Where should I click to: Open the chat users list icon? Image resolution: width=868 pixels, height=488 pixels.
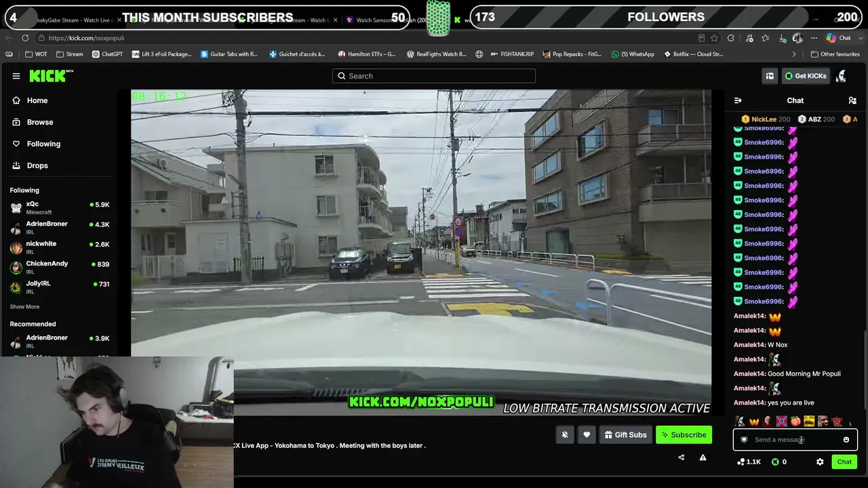(852, 100)
